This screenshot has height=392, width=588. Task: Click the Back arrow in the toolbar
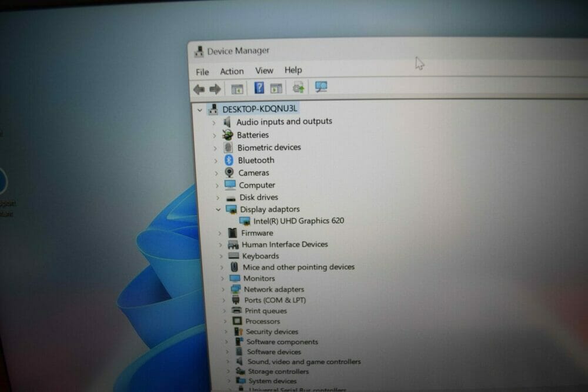coord(199,89)
